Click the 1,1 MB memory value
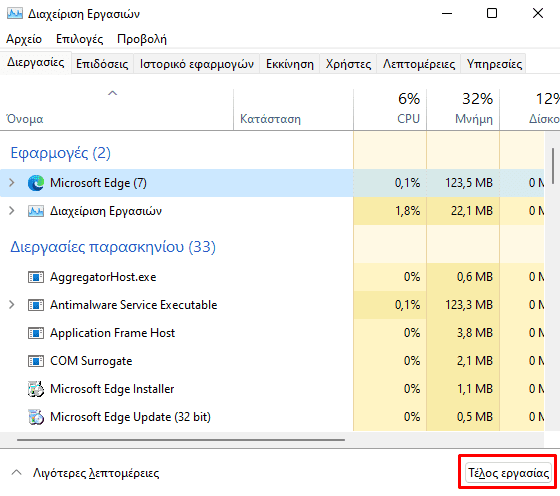Viewport: 560px width, 496px height. tap(475, 389)
